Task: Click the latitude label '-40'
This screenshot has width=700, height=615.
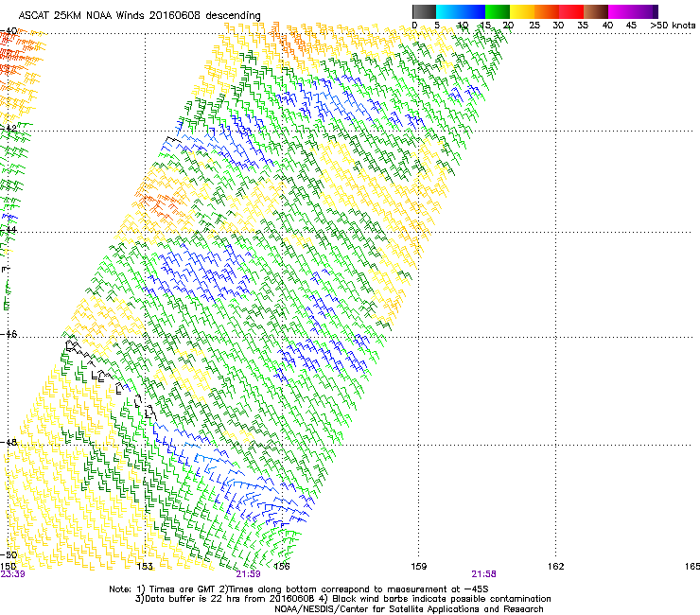Action: [x=9, y=31]
